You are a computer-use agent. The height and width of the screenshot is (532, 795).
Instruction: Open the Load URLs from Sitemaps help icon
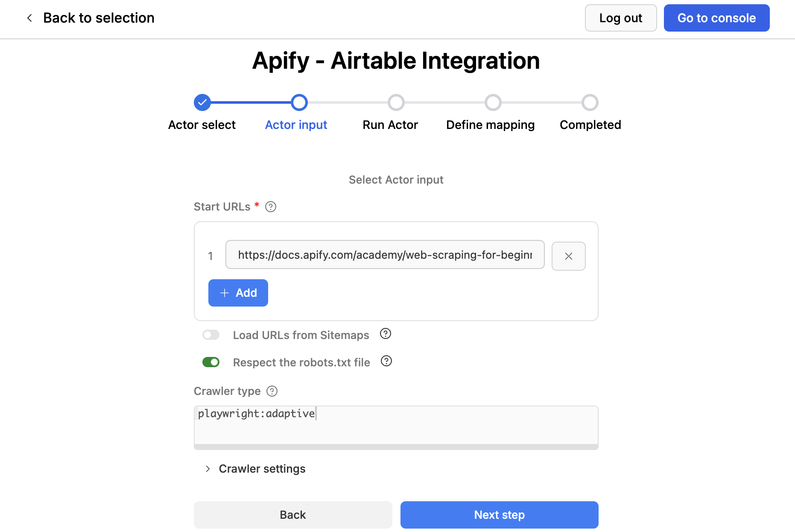point(385,334)
